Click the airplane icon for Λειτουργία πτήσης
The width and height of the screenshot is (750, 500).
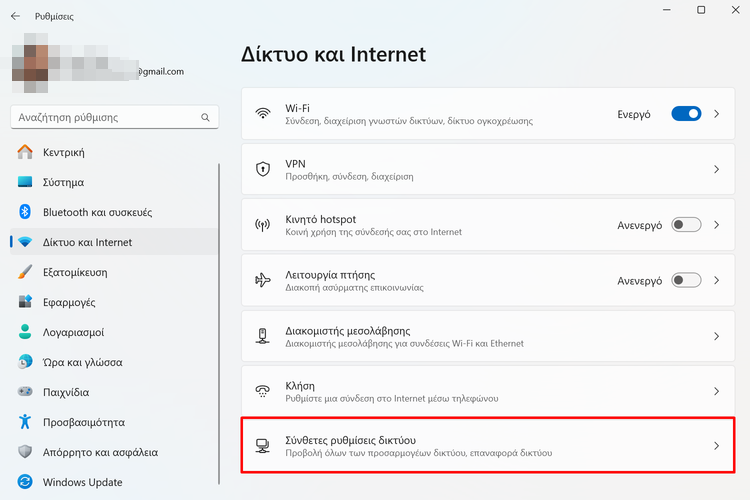263,280
